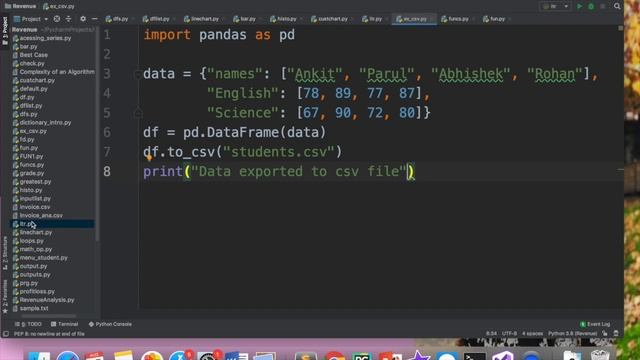Click the 4 spaces indent status item
The height and width of the screenshot is (360, 640).
[x=532, y=333]
